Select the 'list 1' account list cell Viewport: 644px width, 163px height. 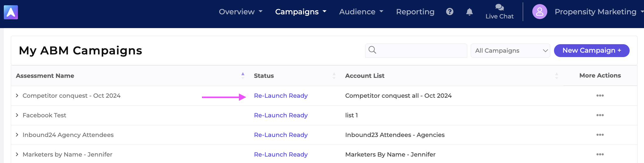point(351,115)
